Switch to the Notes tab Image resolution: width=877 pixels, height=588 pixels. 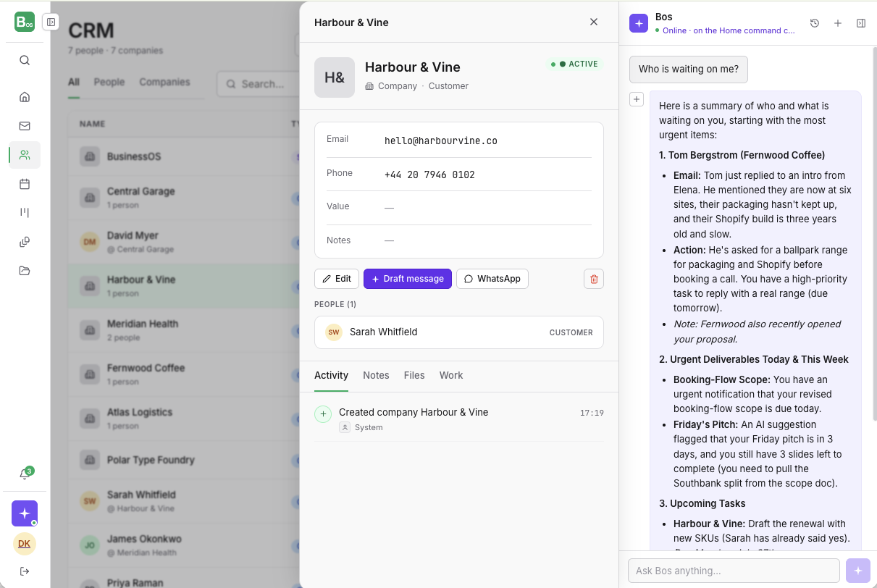tap(376, 375)
